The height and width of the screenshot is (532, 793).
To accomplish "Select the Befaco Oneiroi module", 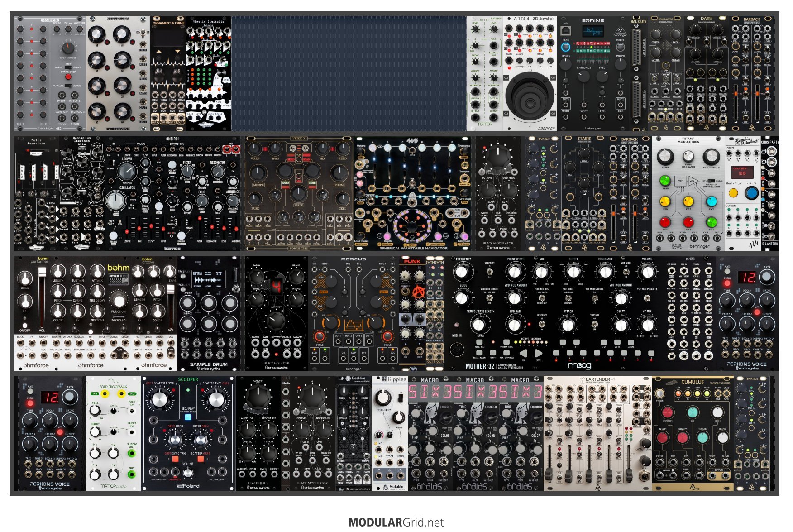I will coord(172,194).
